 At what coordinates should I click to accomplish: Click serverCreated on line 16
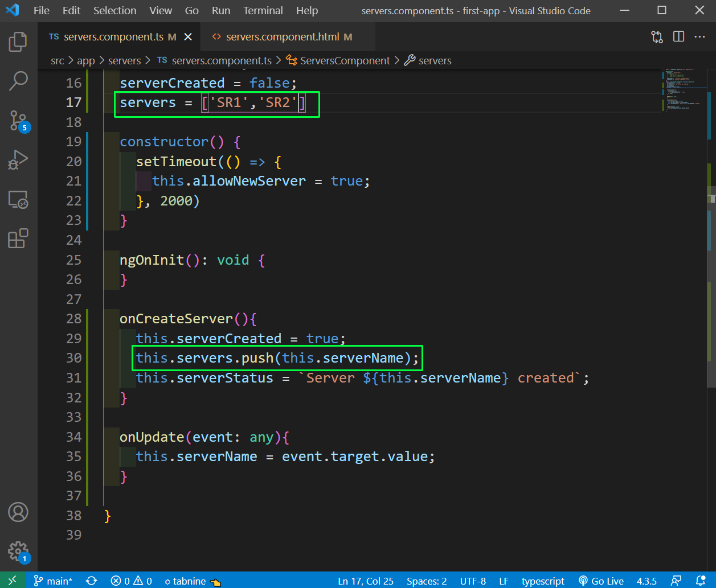[x=173, y=83]
